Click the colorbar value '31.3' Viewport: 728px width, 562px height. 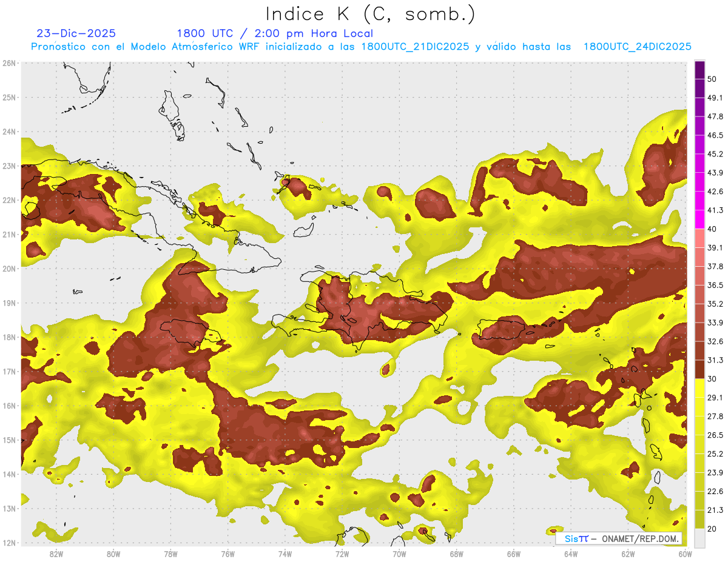pos(715,360)
